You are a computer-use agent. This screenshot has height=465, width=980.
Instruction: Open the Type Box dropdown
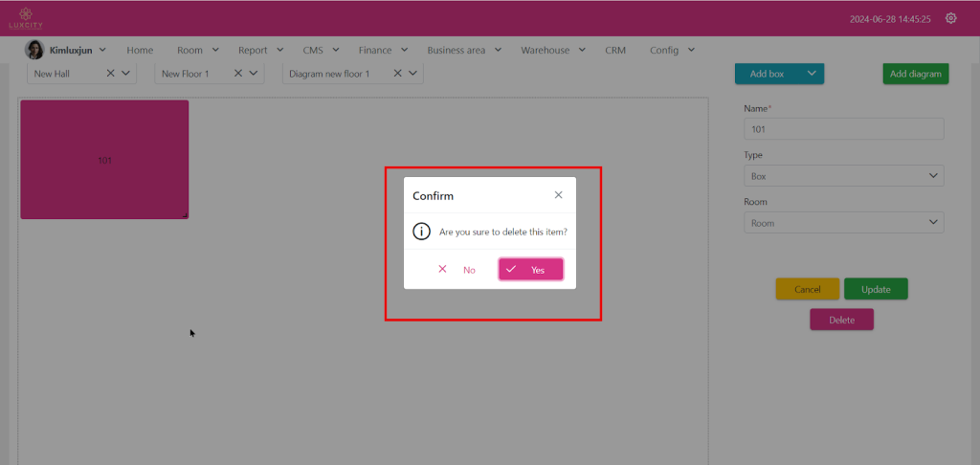click(x=843, y=176)
